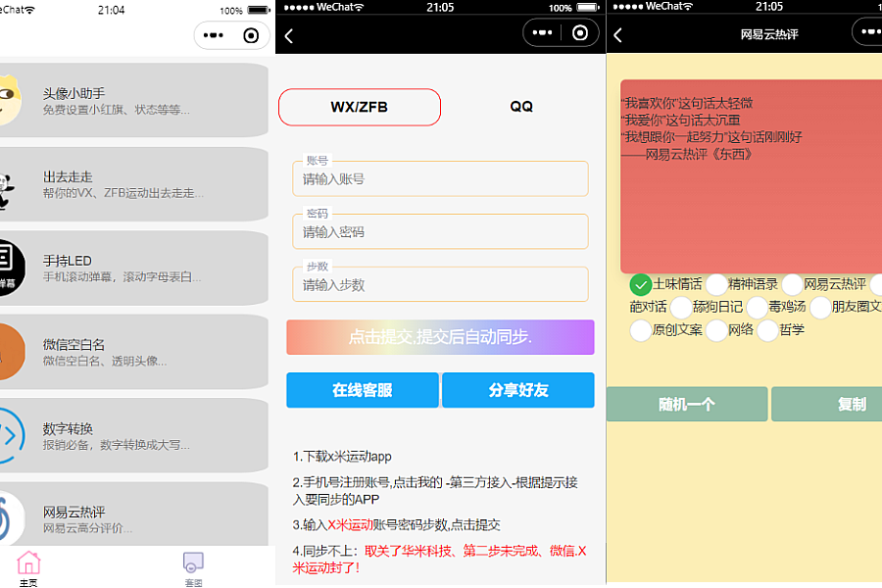Open the blue 数字转换 icon
The width and height of the screenshot is (882, 588).
point(10,435)
